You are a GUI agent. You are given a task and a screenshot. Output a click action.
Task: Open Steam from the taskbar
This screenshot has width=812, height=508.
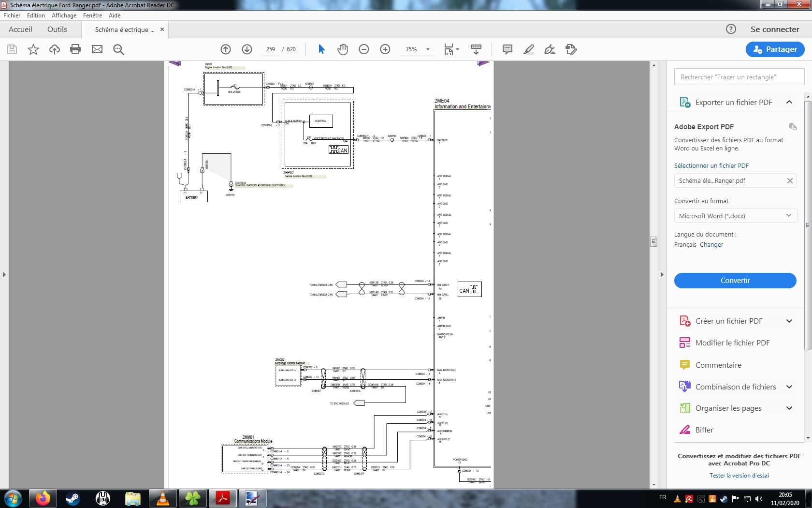[72, 498]
